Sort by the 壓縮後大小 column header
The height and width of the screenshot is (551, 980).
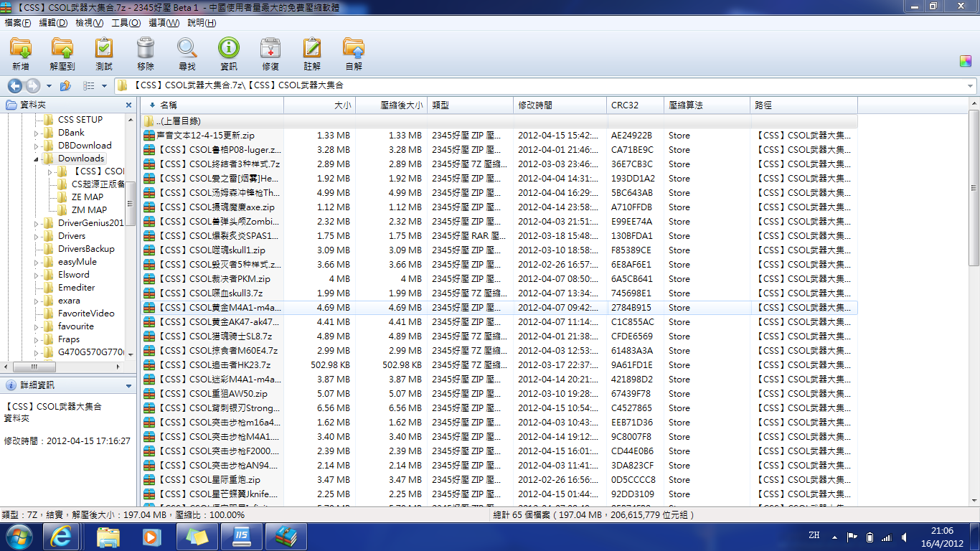click(x=392, y=105)
